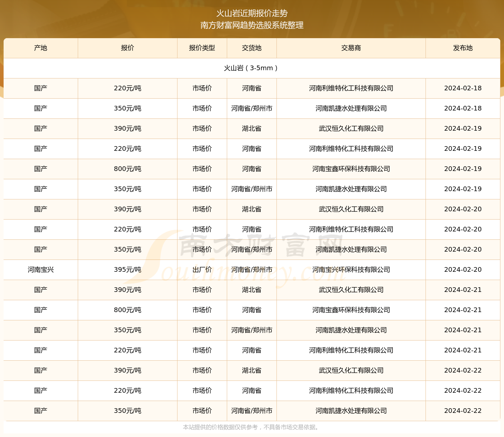Click 河南凯捷水处理有限公司 dated 2024-02-18
This screenshot has height=437, width=504.
click(351, 108)
